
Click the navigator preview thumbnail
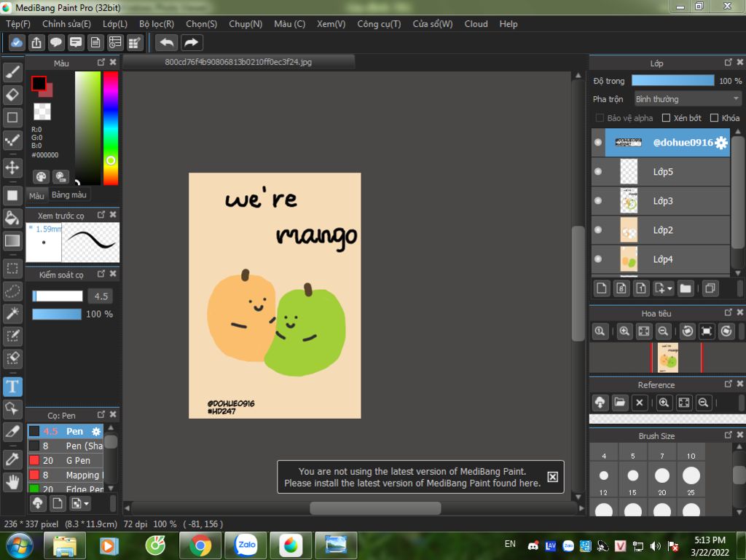(x=668, y=358)
